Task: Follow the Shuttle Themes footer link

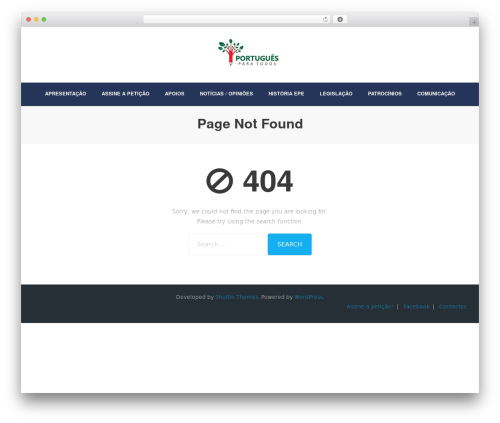Action: tap(237, 297)
